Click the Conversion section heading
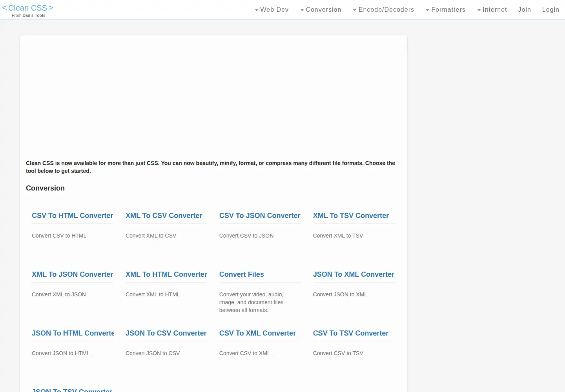Screen dimensions: 565x392 tap(45, 188)
